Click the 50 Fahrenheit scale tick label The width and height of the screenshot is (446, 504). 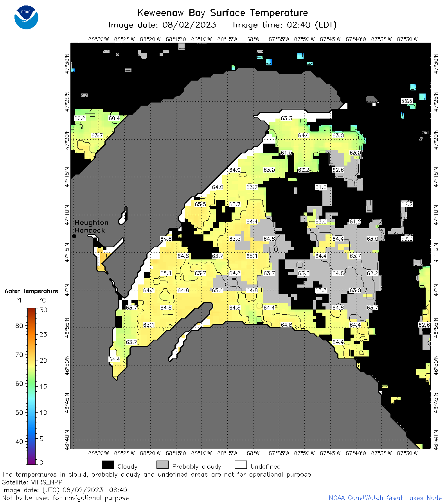point(19,413)
